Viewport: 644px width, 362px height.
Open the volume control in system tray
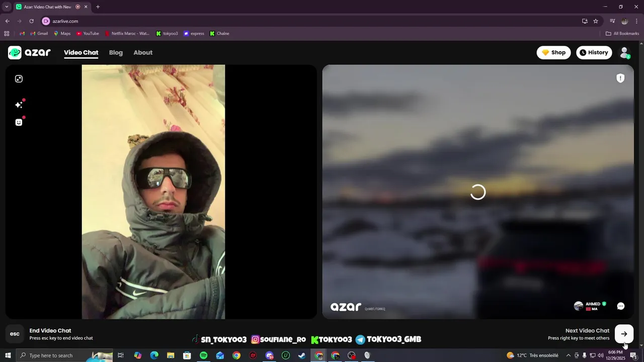pos(600,355)
